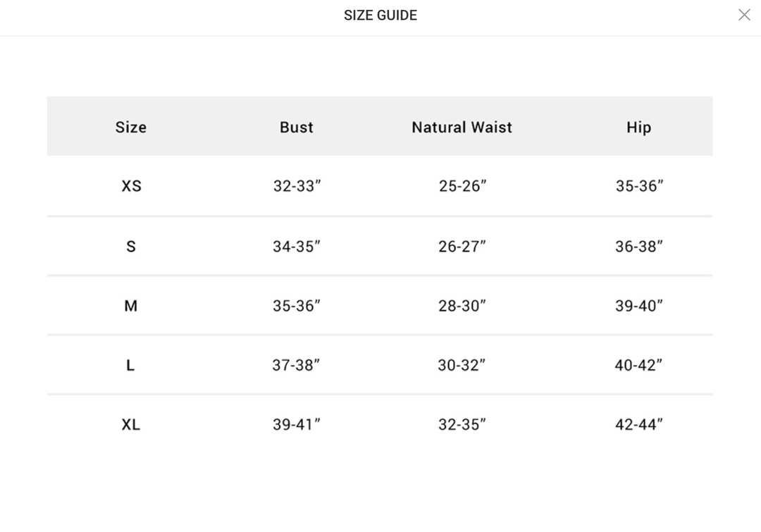
Task: Close the Size Guide dialog
Action: pyautogui.click(x=744, y=15)
